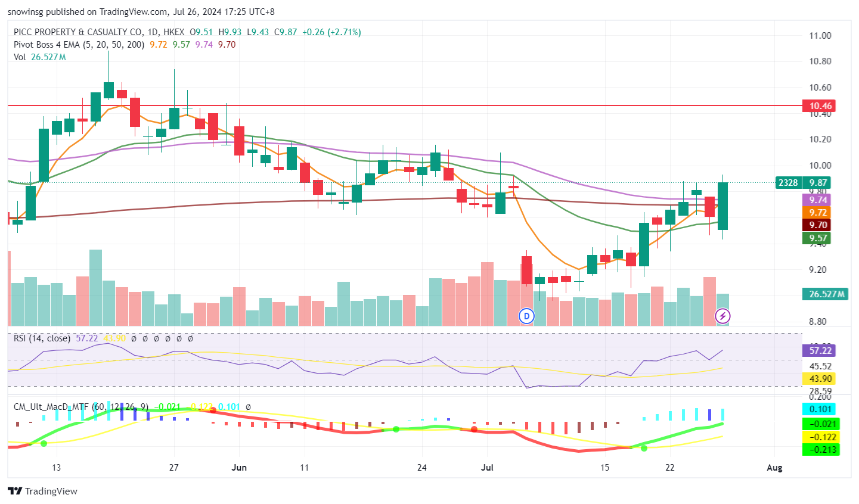Click the +0.26 (+2.71%) change value
Screen dimensions: 859x504
pyautogui.click(x=331, y=32)
